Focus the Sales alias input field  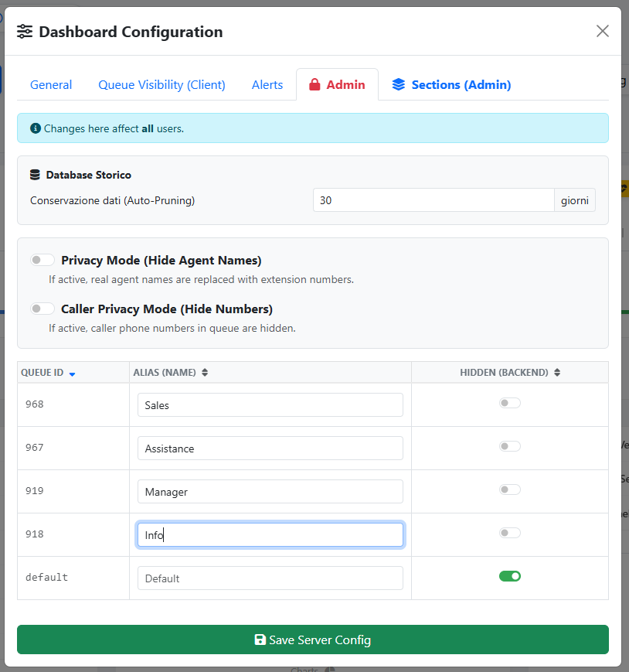pos(270,405)
